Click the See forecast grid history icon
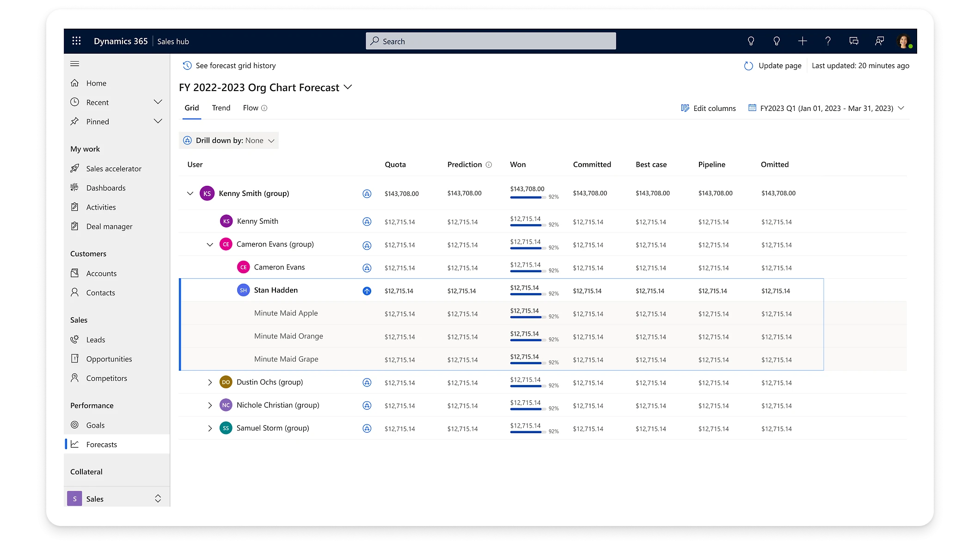Viewport: 980px width, 551px height. tap(187, 66)
